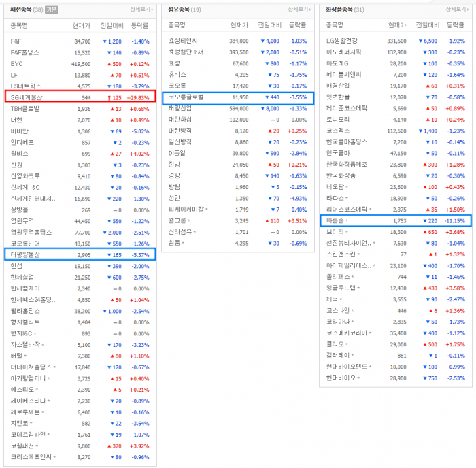This screenshot has height=468, width=476.
Task: Open 컬러레이 stock
Action: click(x=338, y=355)
